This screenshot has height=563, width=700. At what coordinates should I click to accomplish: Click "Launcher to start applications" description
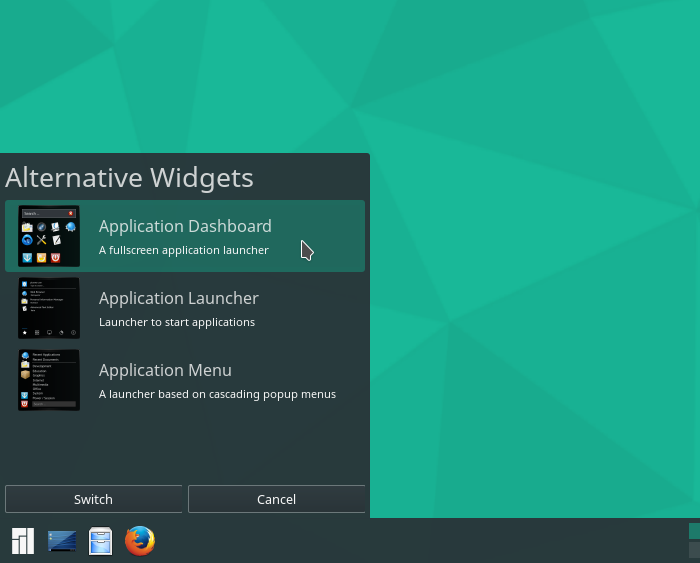(x=176, y=322)
